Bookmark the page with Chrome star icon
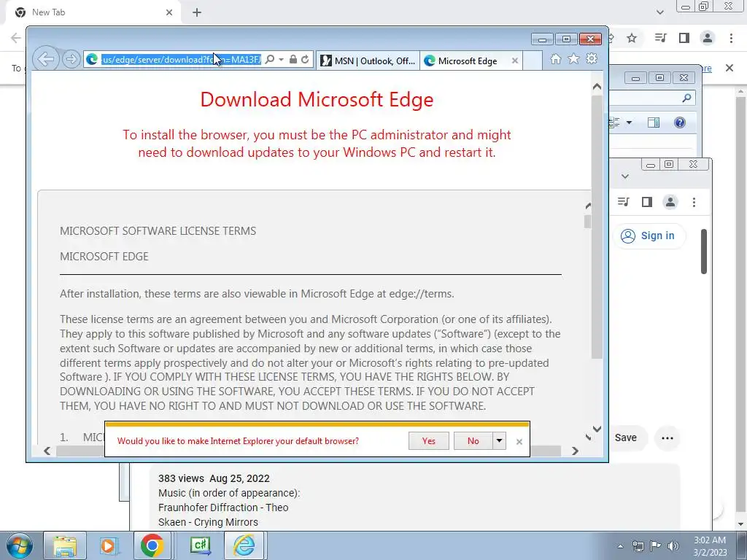This screenshot has width=747, height=560. 632,38
